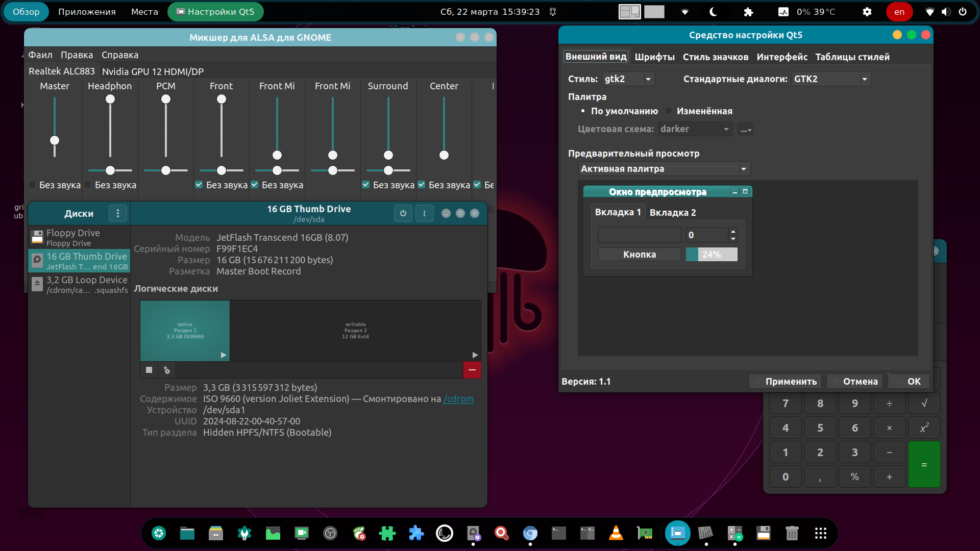Delete the selected partition using red minus icon
Viewport: 980px width, 551px height.
472,370
